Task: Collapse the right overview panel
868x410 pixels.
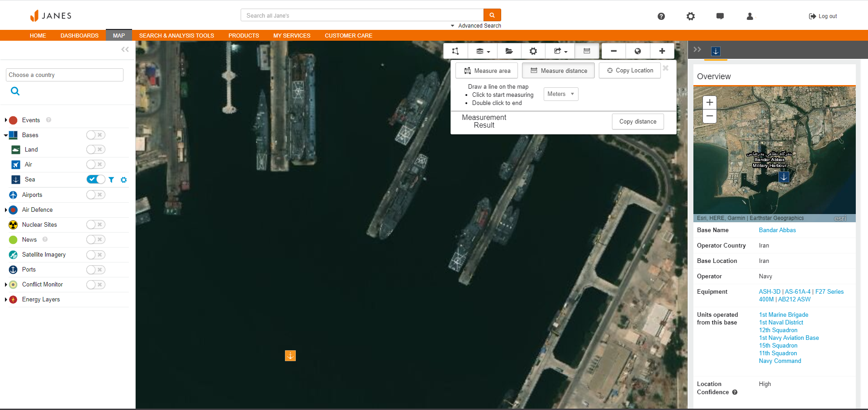Action: [x=697, y=49]
